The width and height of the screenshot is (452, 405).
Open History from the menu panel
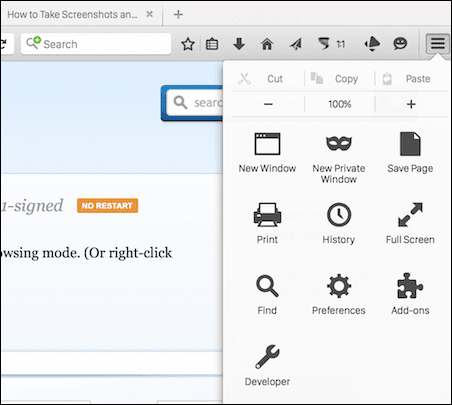[339, 224]
